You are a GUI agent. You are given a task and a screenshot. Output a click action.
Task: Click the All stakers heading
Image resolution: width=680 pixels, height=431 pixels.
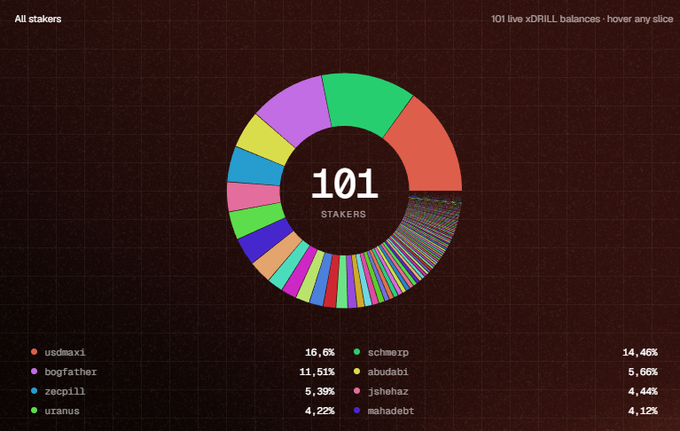click(38, 19)
